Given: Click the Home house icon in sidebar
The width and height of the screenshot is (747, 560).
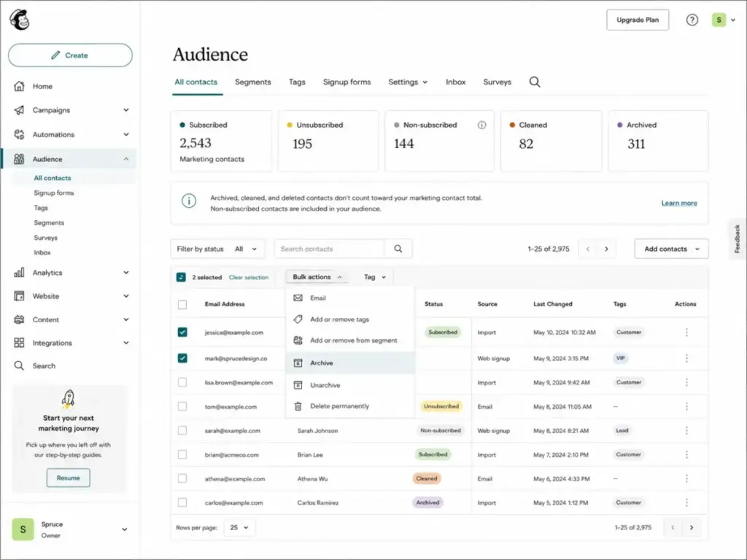Looking at the screenshot, I should tap(19, 86).
